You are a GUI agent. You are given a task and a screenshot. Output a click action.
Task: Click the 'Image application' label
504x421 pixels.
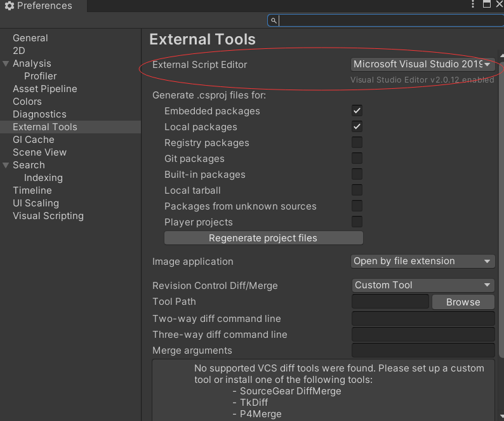pyautogui.click(x=193, y=262)
